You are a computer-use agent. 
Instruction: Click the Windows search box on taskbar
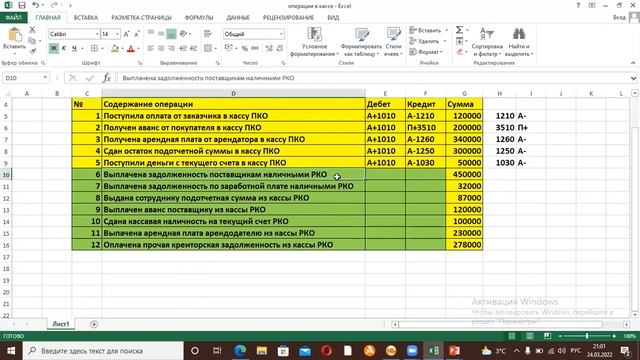pos(103,351)
